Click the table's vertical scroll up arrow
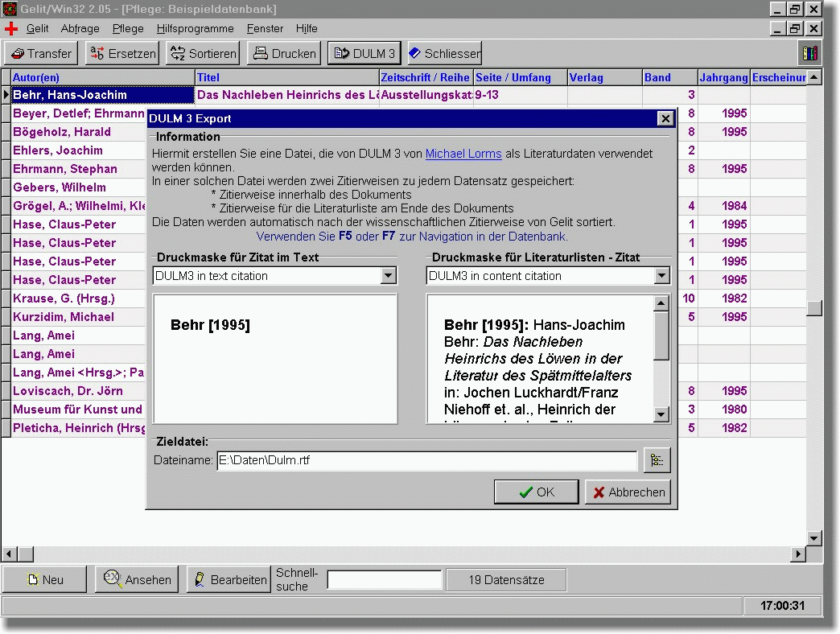 click(813, 78)
